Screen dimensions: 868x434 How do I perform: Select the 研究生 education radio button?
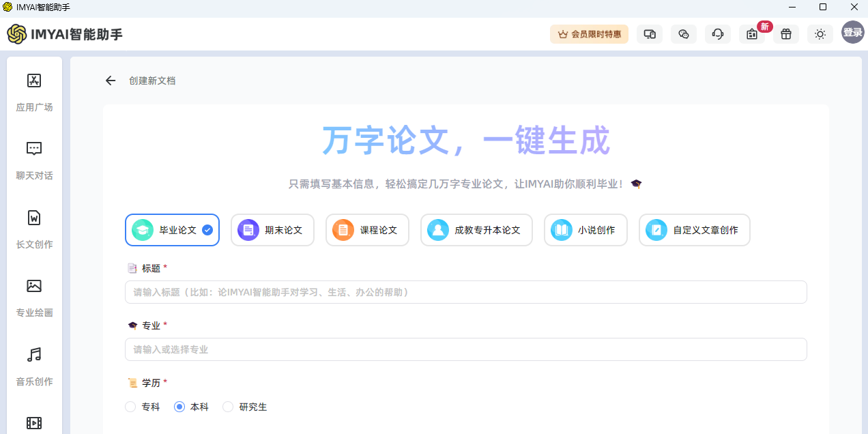[x=228, y=407]
